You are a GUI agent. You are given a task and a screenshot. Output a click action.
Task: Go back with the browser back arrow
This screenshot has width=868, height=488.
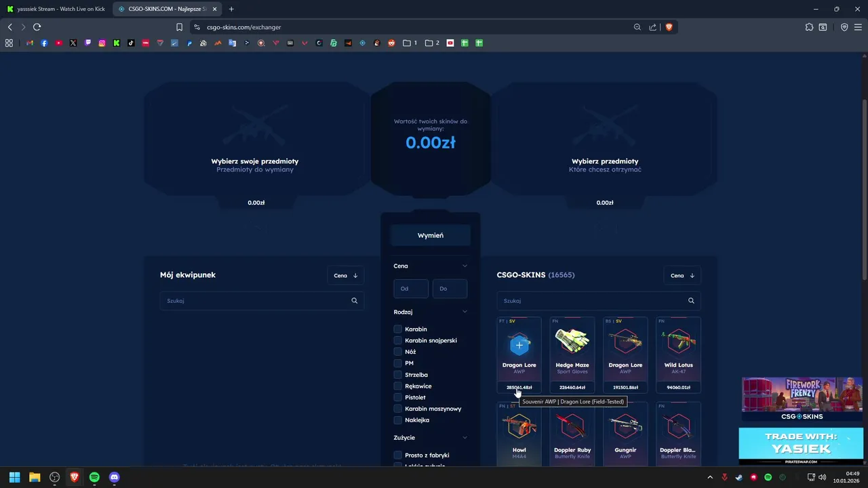pos(9,27)
